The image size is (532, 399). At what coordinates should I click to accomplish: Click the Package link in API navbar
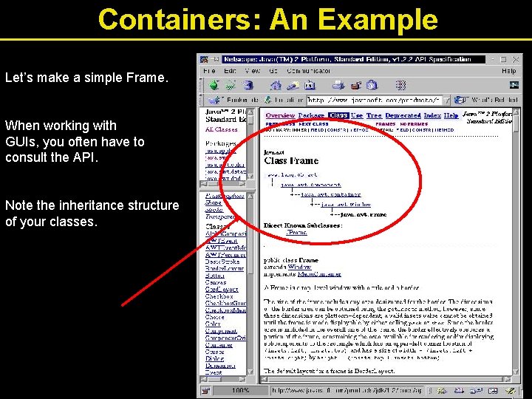coord(311,115)
